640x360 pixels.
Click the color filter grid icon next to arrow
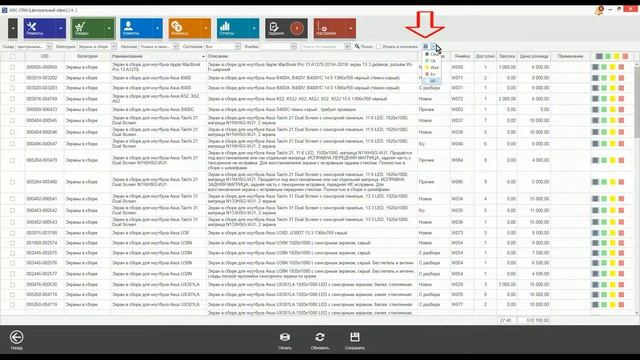tap(426, 47)
